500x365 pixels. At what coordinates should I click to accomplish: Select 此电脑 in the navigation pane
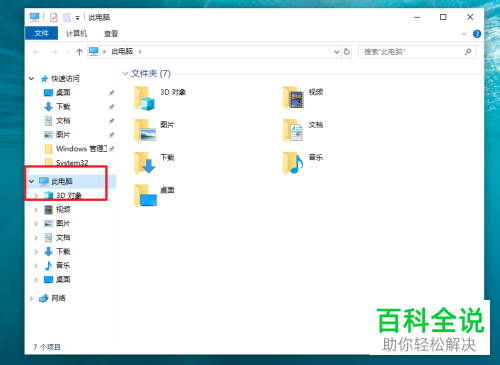point(62,181)
